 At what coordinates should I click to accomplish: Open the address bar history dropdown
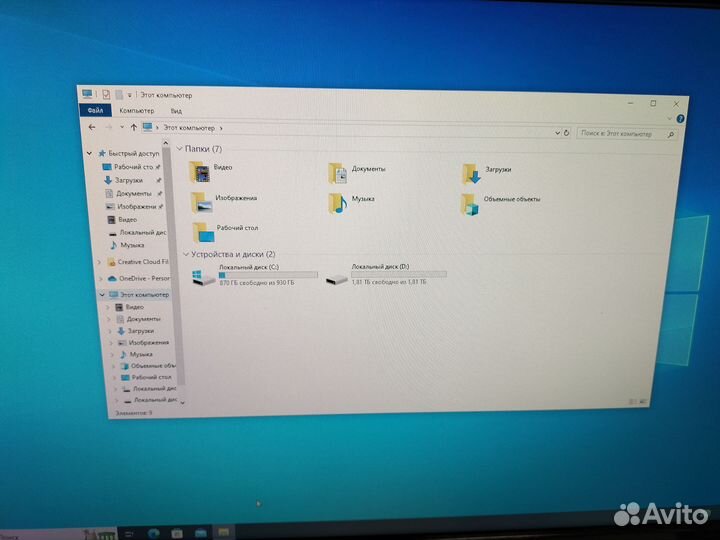pyautogui.click(x=557, y=133)
